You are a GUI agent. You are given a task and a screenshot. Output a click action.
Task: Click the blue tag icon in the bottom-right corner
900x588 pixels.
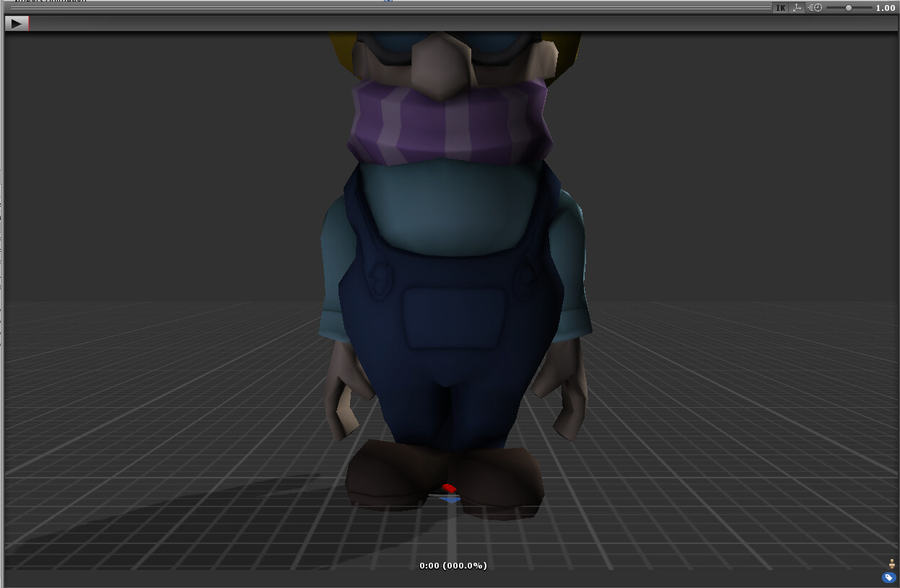[888, 576]
